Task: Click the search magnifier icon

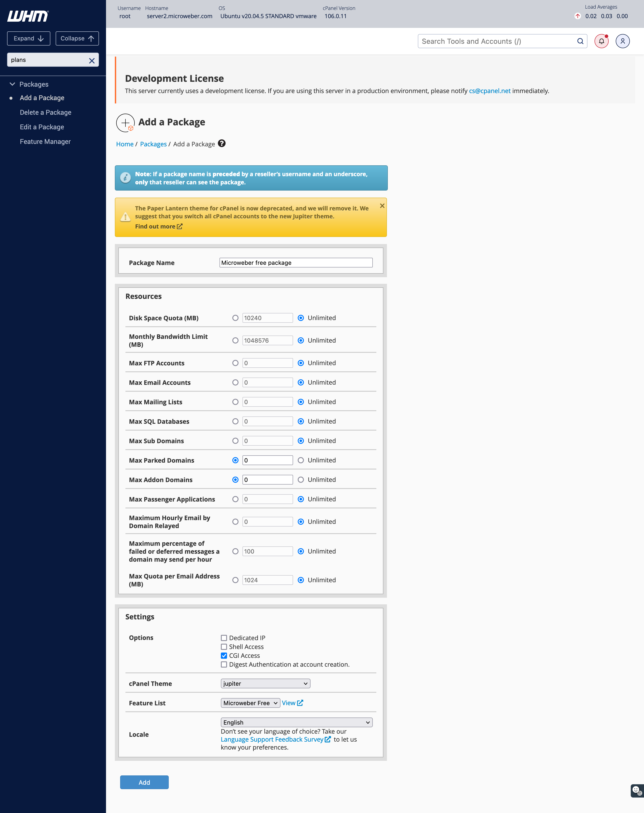Action: (580, 41)
